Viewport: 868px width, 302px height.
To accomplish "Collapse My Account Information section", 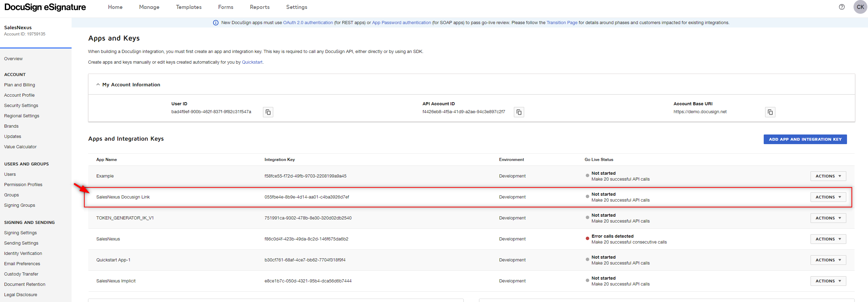I will click(x=98, y=85).
